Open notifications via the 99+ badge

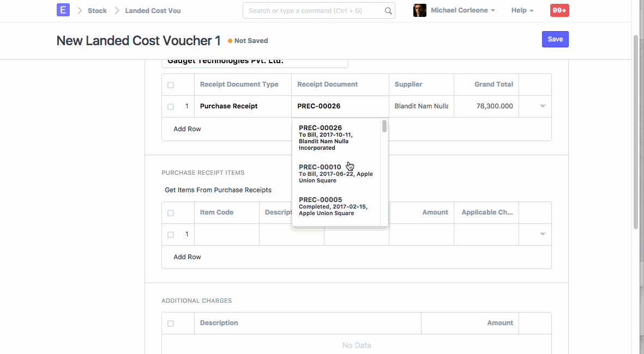click(x=559, y=10)
